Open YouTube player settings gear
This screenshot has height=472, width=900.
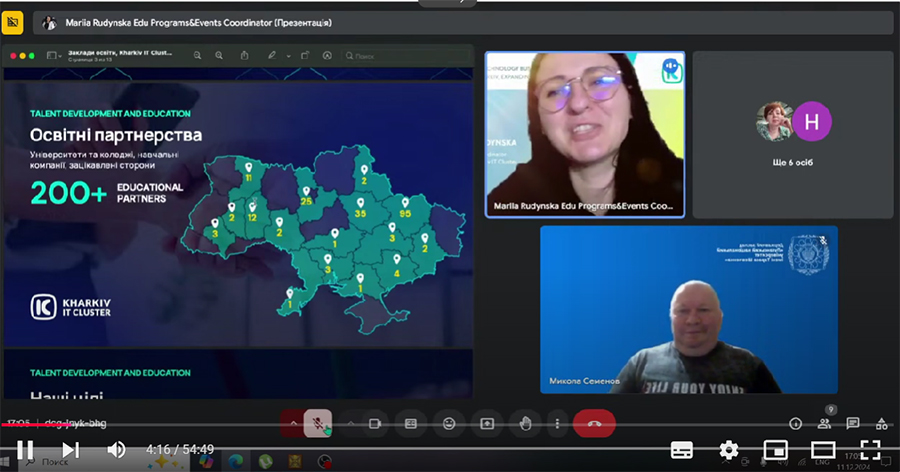(x=729, y=450)
